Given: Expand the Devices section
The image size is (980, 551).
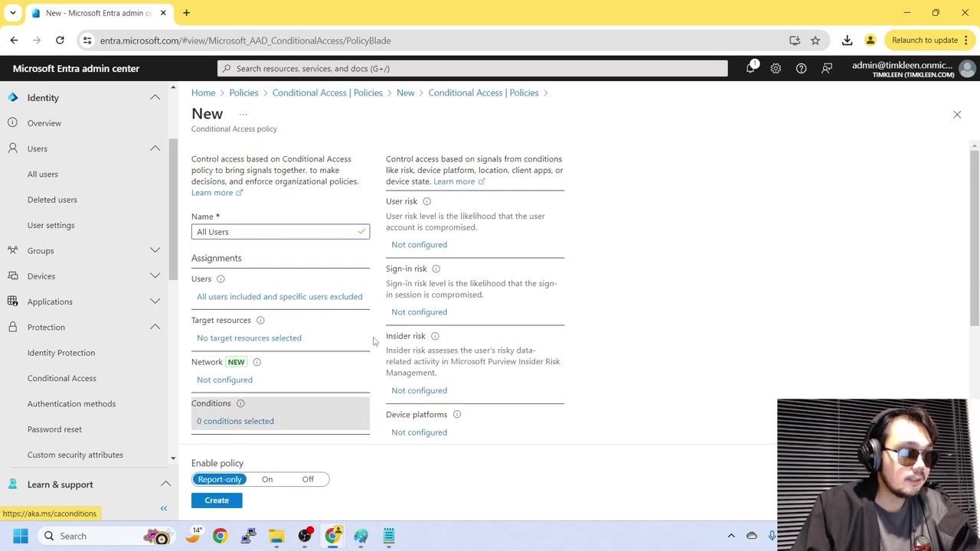Looking at the screenshot, I should coord(155,275).
